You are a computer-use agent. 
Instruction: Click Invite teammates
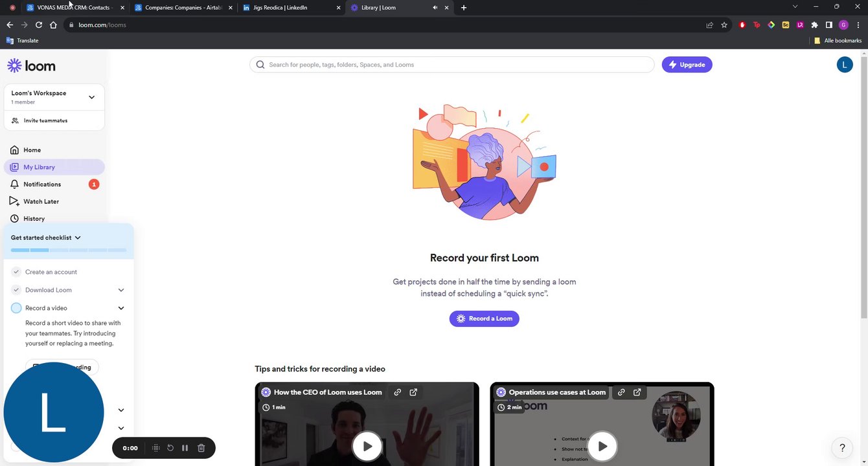(x=54, y=120)
